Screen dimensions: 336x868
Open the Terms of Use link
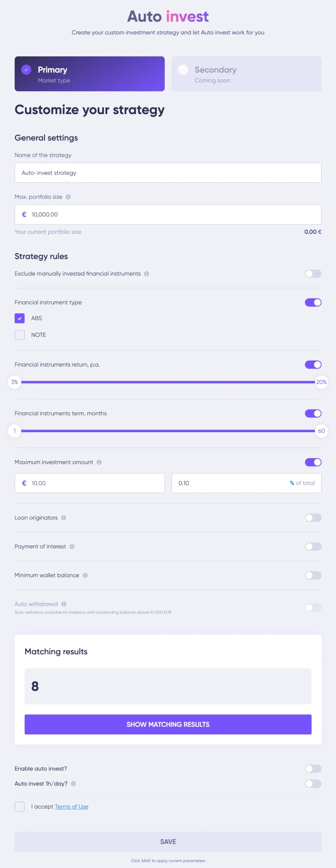[72, 806]
